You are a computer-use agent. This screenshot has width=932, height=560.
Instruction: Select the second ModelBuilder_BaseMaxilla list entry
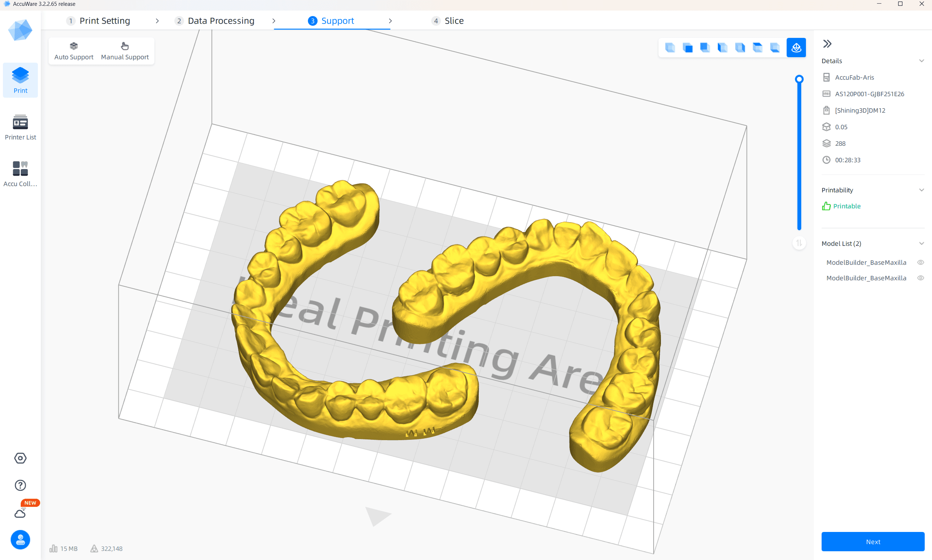pyautogui.click(x=866, y=278)
